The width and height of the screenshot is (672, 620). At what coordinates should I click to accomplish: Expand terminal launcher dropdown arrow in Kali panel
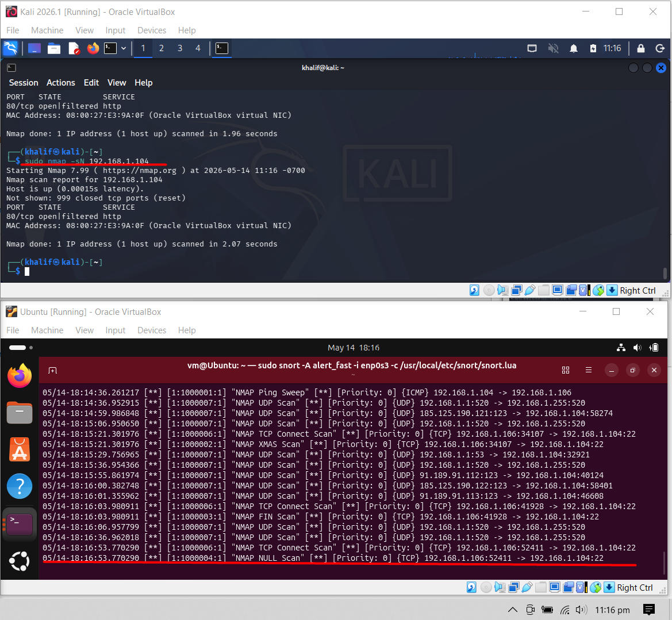click(124, 48)
